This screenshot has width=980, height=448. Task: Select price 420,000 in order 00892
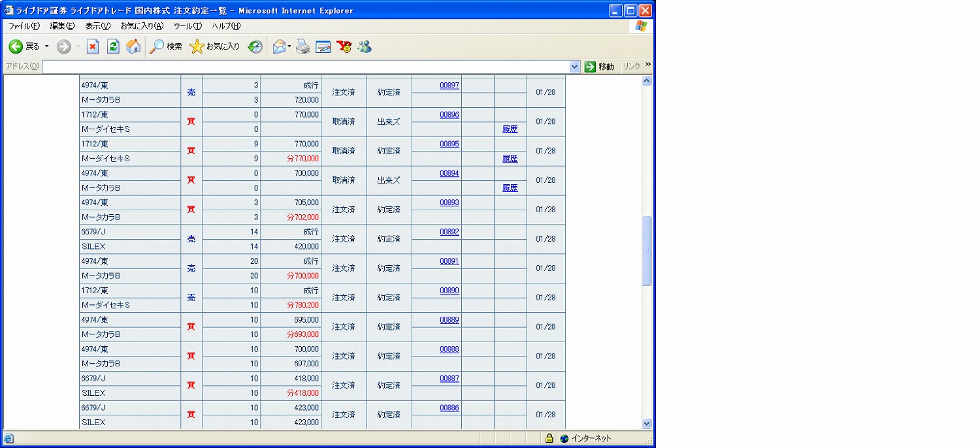click(x=306, y=247)
